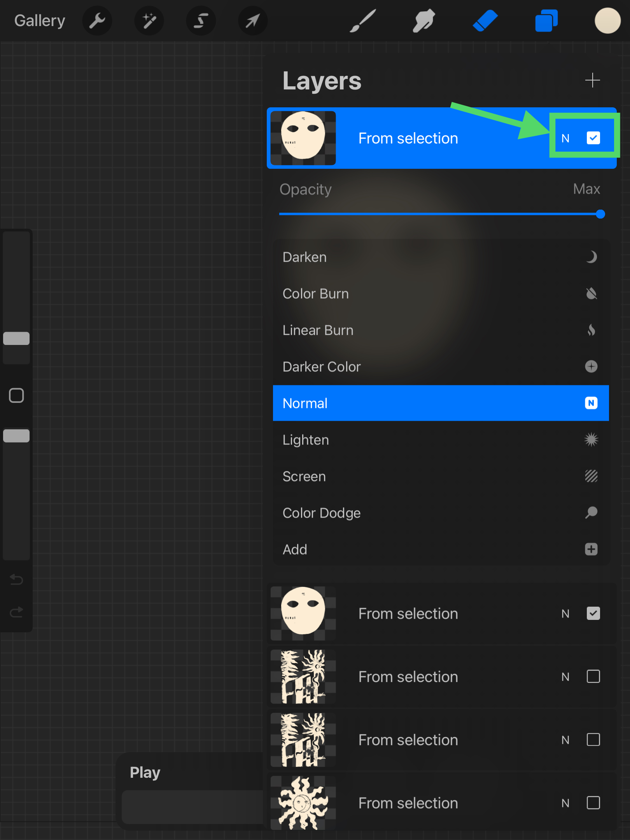
Task: Open the active color swatch
Action: pos(607,21)
